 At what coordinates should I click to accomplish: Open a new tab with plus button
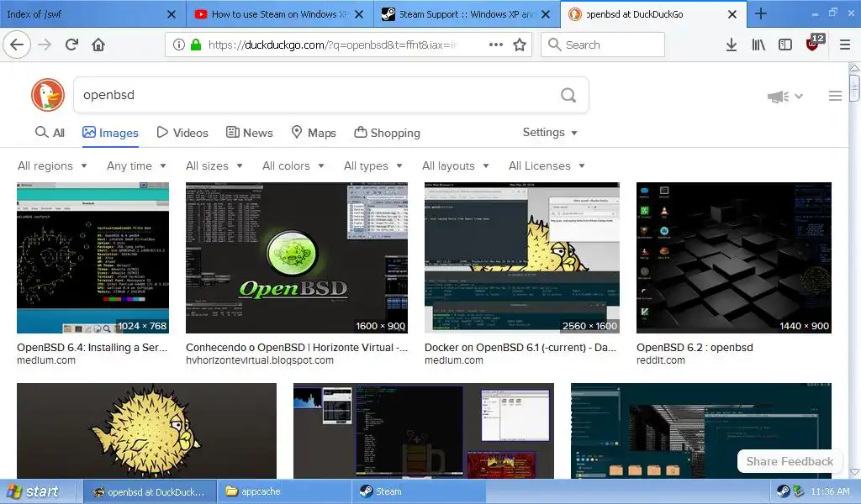click(760, 13)
